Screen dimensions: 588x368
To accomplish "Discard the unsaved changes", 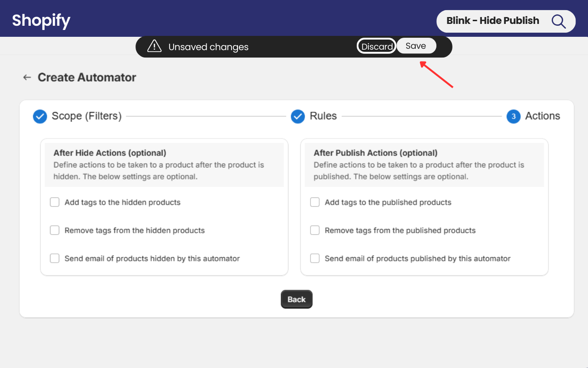I will (x=377, y=46).
